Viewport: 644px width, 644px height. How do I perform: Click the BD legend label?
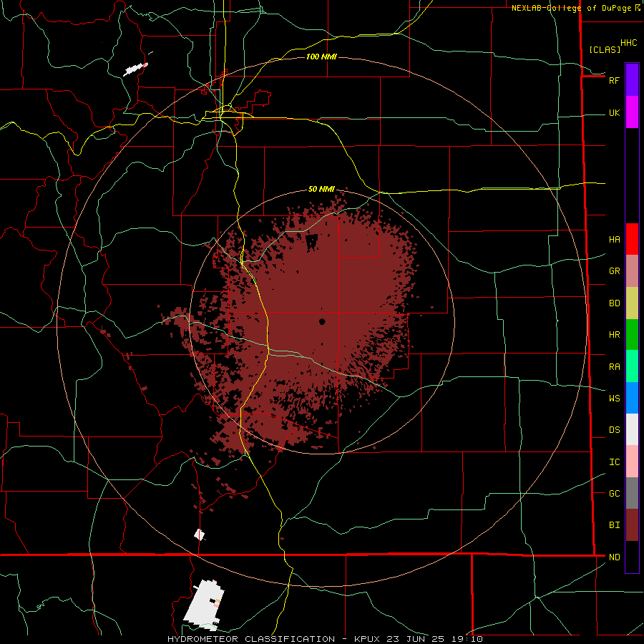pyautogui.click(x=614, y=303)
